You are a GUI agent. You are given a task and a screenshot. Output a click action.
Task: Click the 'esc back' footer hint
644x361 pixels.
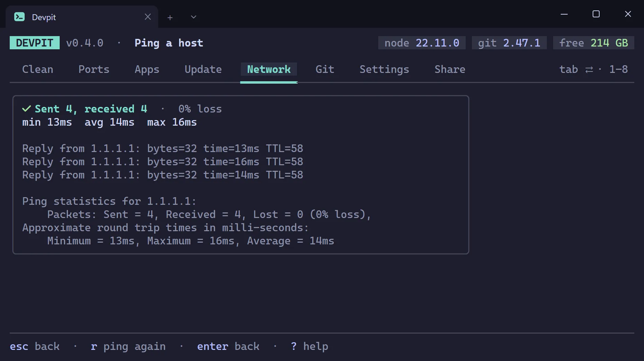pos(35,346)
